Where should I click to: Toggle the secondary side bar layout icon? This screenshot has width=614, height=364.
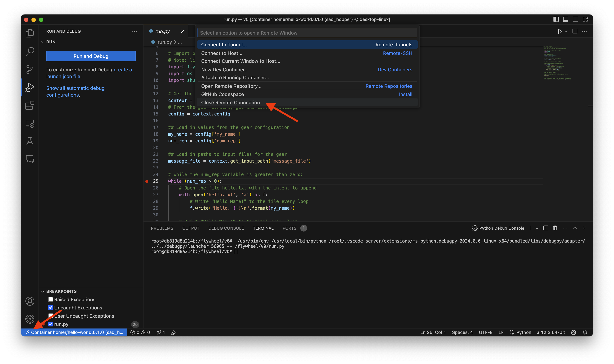[x=576, y=19]
